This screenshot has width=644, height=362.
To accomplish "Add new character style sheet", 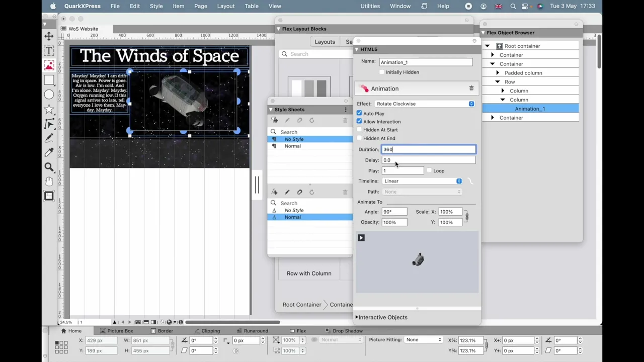I will tap(274, 192).
